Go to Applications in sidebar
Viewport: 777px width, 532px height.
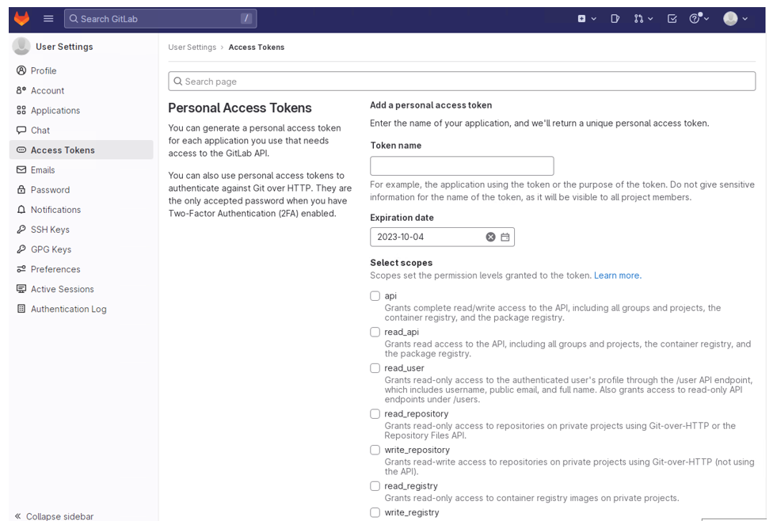(x=55, y=111)
